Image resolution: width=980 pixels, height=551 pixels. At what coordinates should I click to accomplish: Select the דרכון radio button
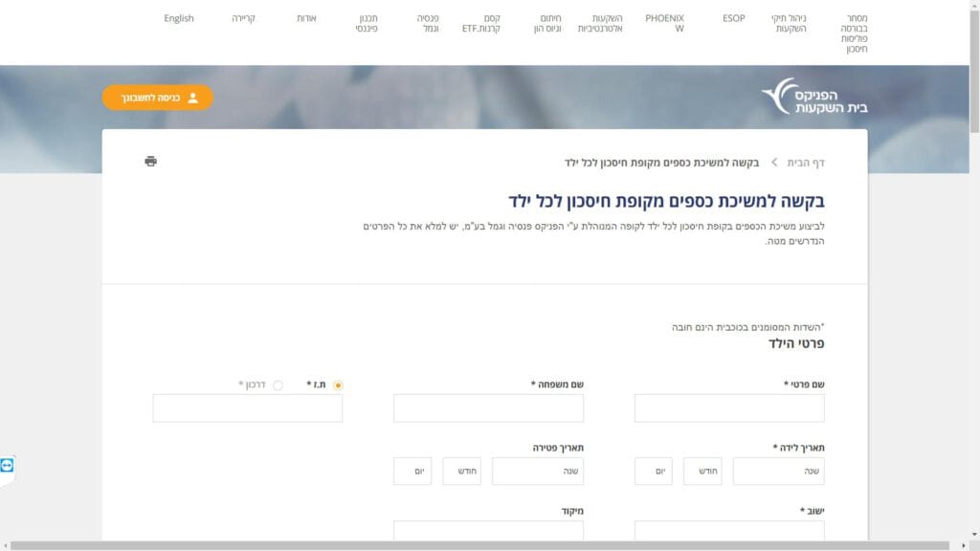click(278, 385)
